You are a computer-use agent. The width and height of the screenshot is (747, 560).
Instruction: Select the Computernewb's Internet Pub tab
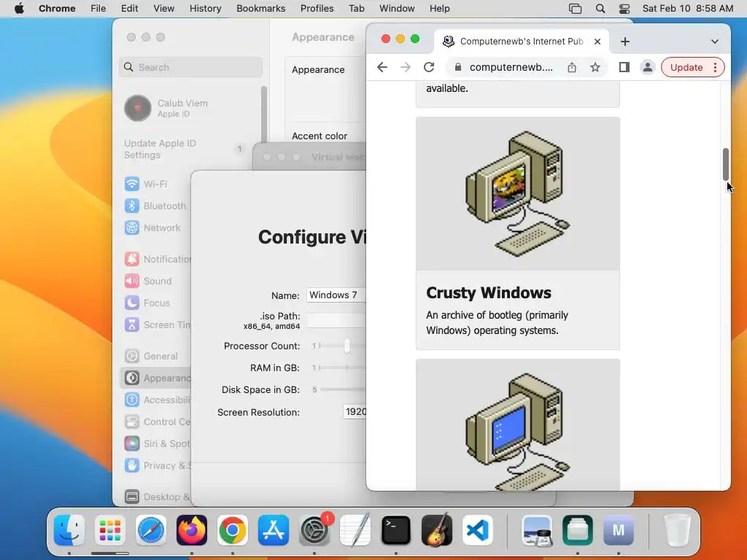521,42
